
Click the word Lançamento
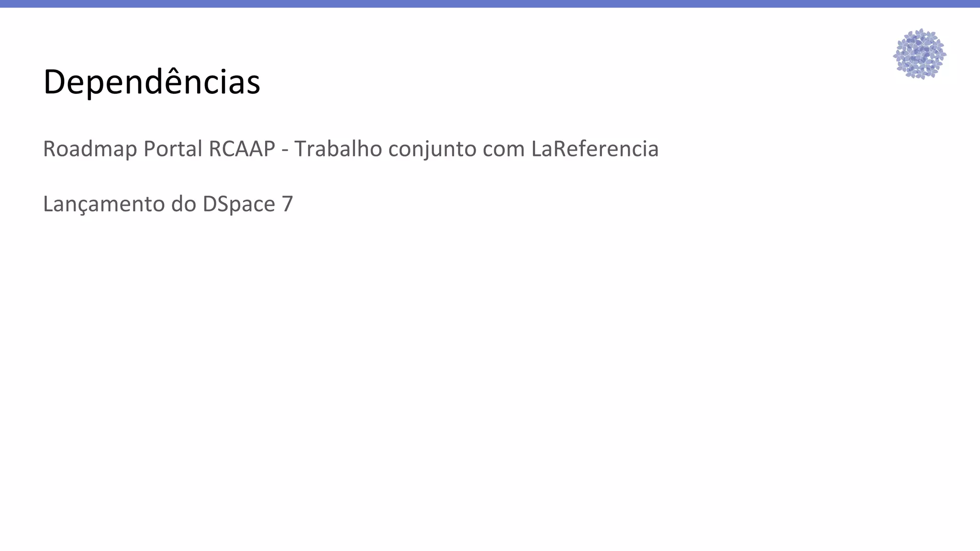coord(104,204)
